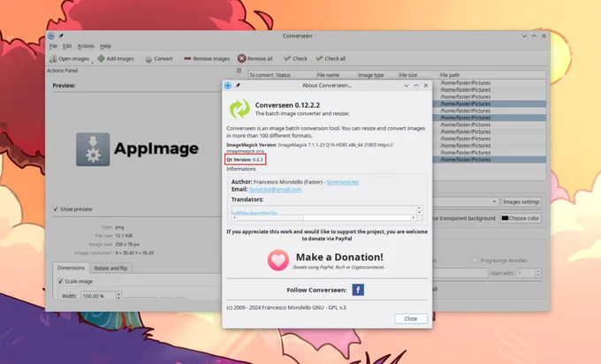Open the File menu in Converseen
The height and width of the screenshot is (364, 601).
coord(53,46)
